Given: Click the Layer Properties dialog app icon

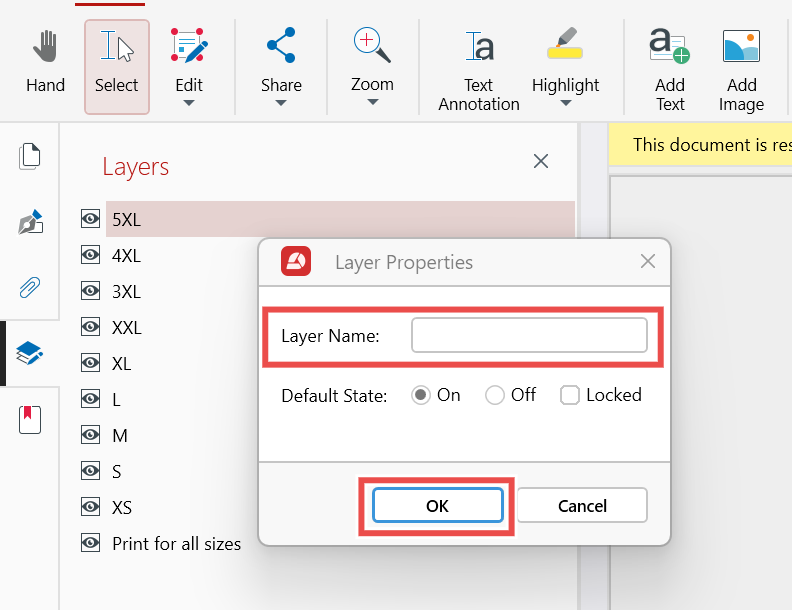Looking at the screenshot, I should [x=296, y=261].
